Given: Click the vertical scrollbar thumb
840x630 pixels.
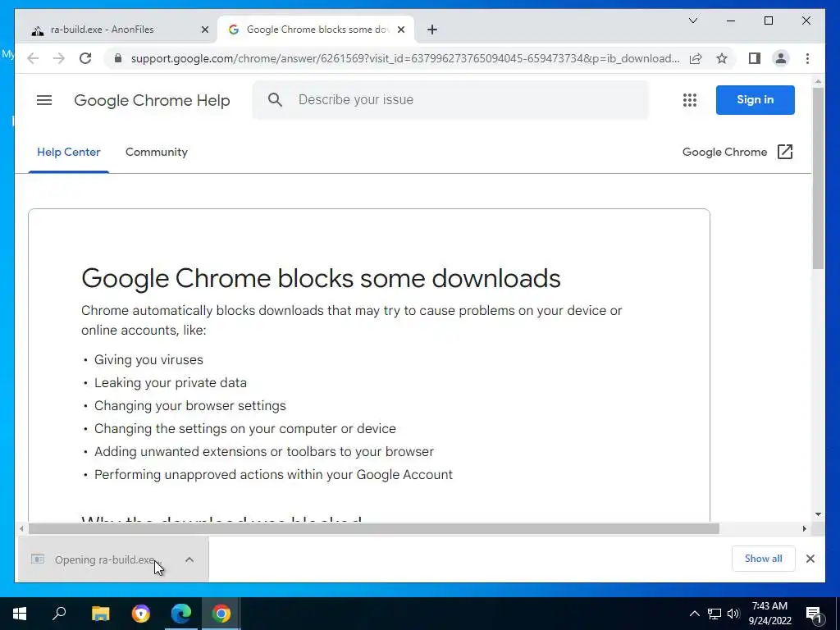Looking at the screenshot, I should (x=818, y=178).
